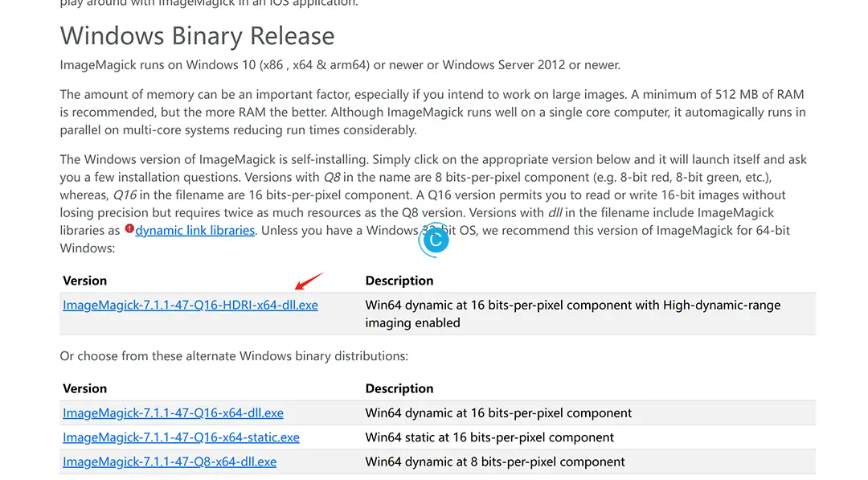Click the Version header of the recommended table

tap(84, 281)
